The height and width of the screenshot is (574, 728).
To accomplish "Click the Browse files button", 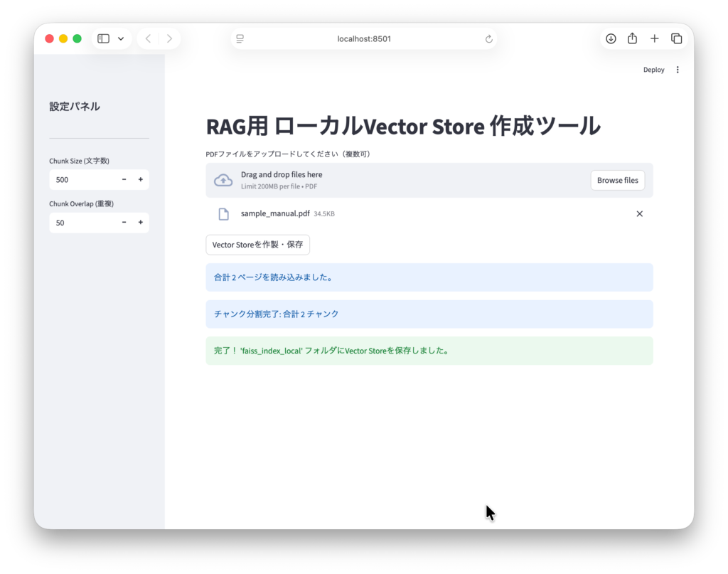I will click(x=617, y=181).
